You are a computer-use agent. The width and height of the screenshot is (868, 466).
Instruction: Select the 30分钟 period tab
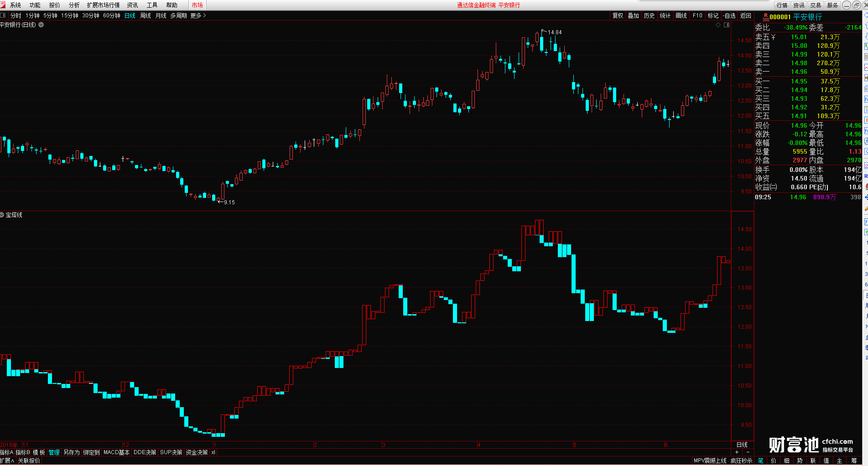pyautogui.click(x=91, y=16)
